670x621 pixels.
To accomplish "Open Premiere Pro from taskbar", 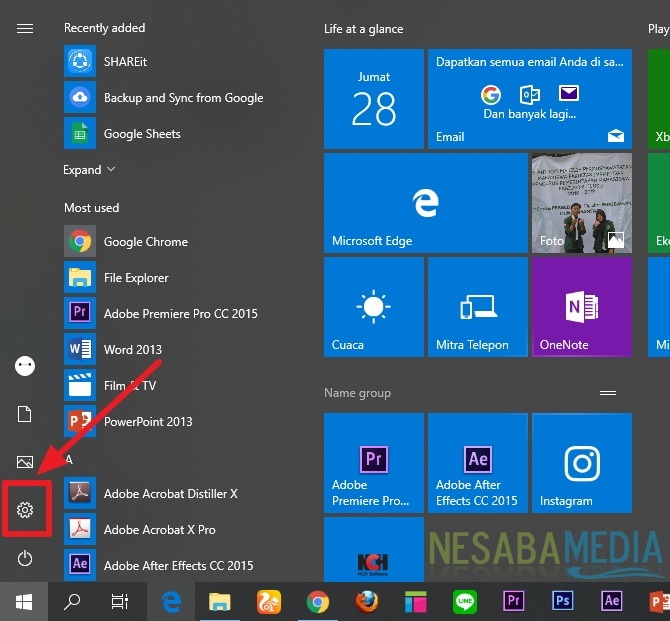I will (x=514, y=602).
